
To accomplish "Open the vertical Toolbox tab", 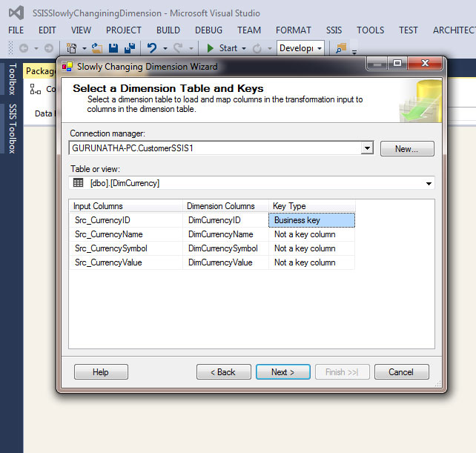I will (12, 79).
